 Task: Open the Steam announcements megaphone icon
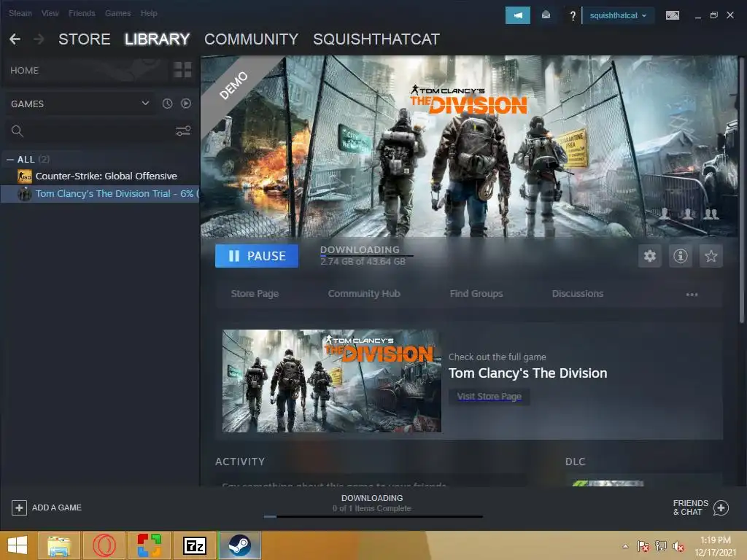517,16
